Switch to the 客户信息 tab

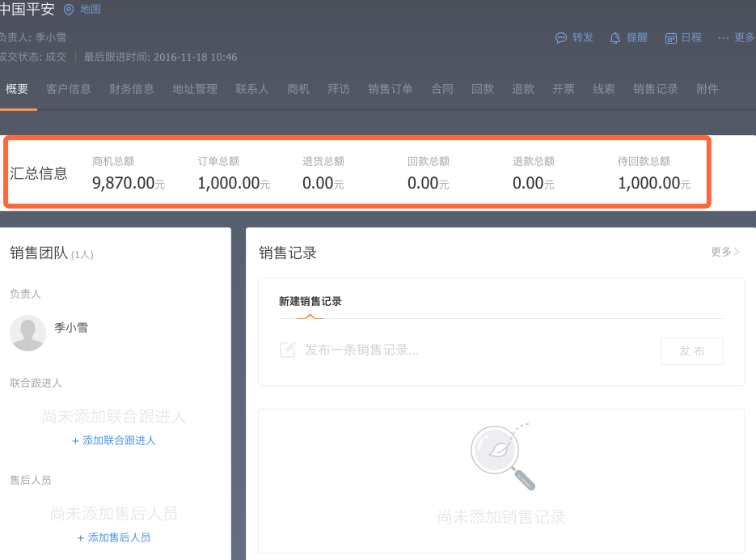(69, 89)
